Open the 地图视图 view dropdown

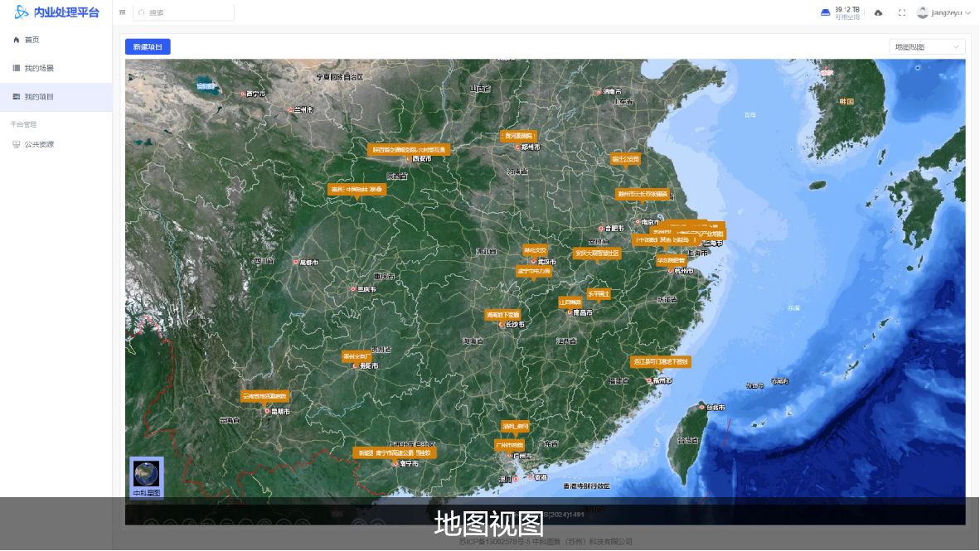[x=927, y=47]
